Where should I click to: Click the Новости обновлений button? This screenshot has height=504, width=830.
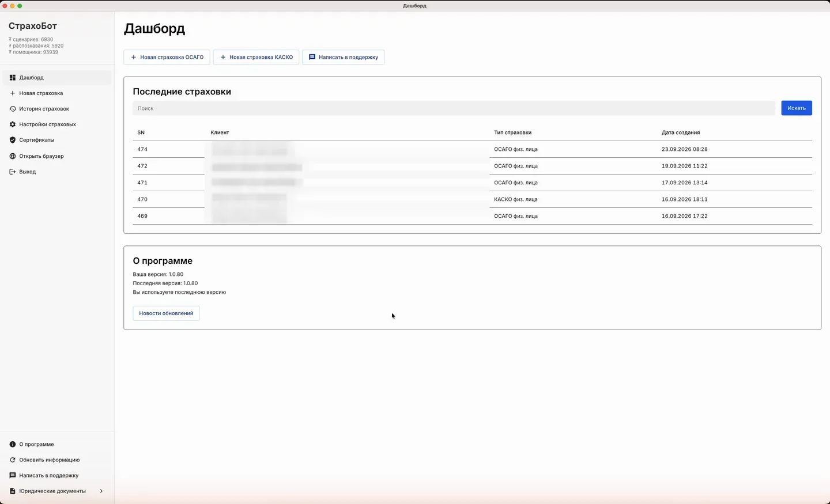pyautogui.click(x=166, y=313)
